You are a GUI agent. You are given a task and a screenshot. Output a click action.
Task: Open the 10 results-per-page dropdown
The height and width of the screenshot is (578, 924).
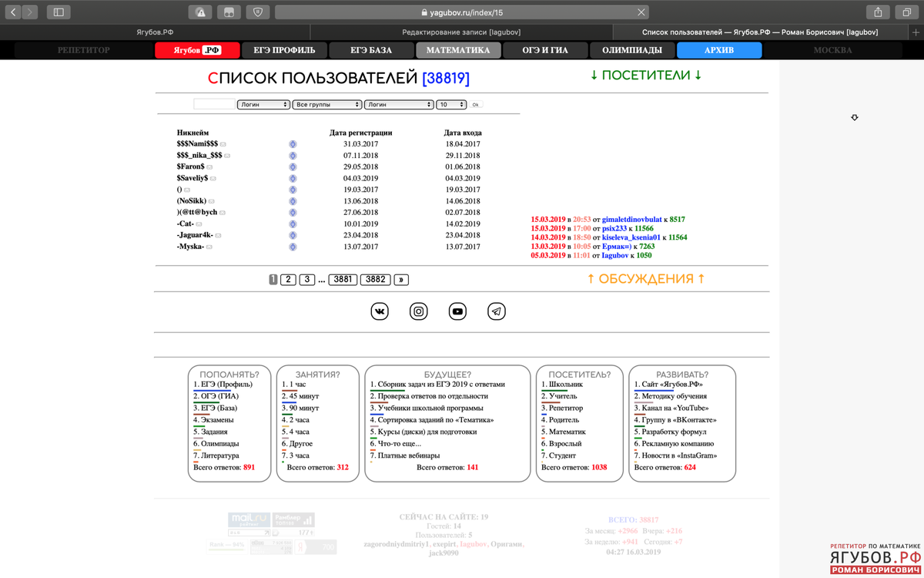pyautogui.click(x=451, y=105)
